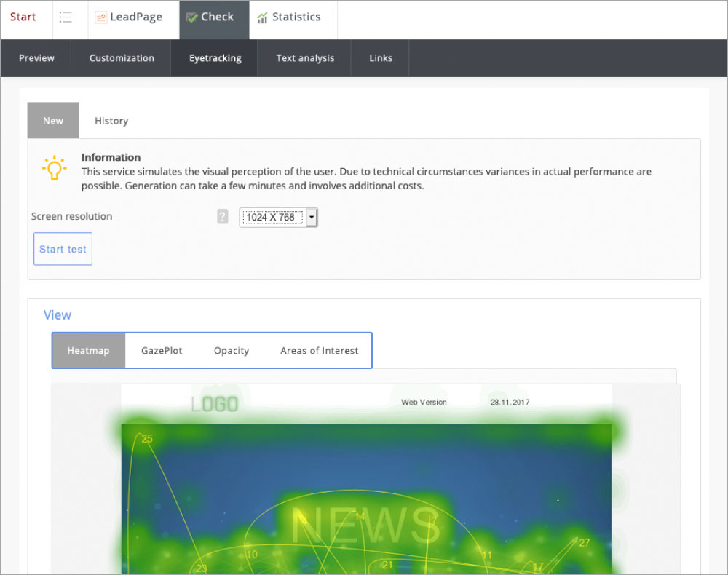Viewport: 728px width, 575px height.
Task: Open the Screen resolution dropdown arrow
Action: click(312, 217)
